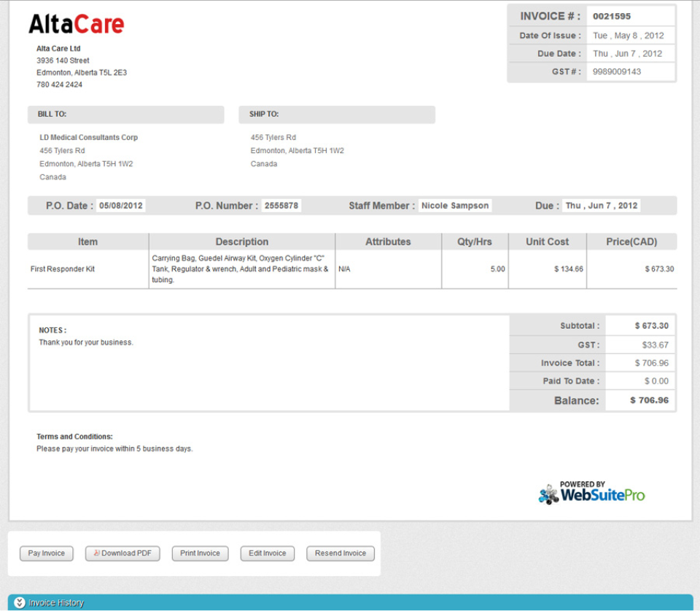Click the AltaCare company logo
Image resolution: width=700 pixels, height=611 pixels.
click(x=75, y=24)
